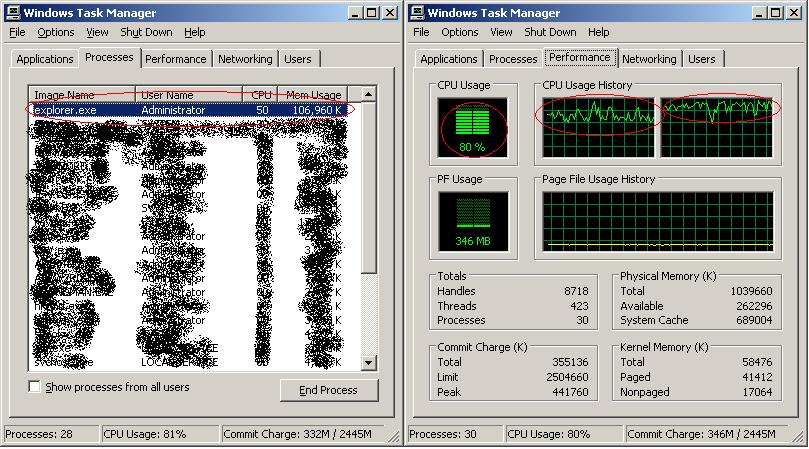Click Nonpaged value 17064
Image resolution: width=809 pixels, height=449 pixels.
(757, 392)
